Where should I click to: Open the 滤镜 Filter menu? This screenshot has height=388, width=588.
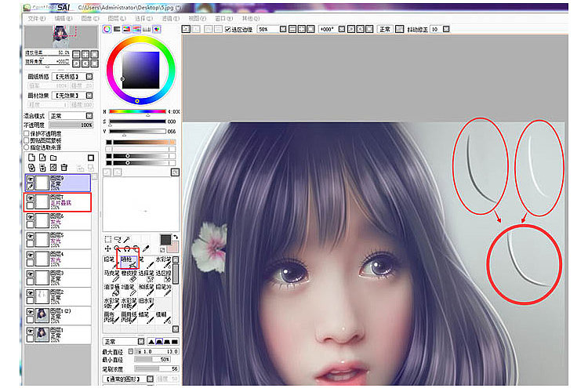[x=171, y=18]
